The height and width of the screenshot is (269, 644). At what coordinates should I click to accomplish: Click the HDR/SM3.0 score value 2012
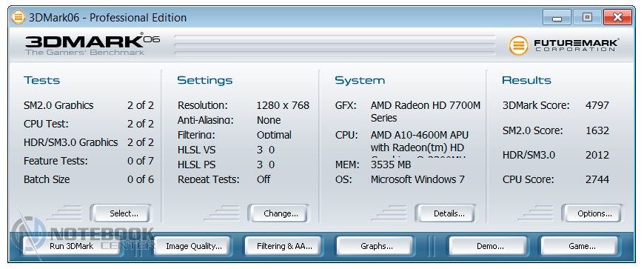(x=597, y=155)
